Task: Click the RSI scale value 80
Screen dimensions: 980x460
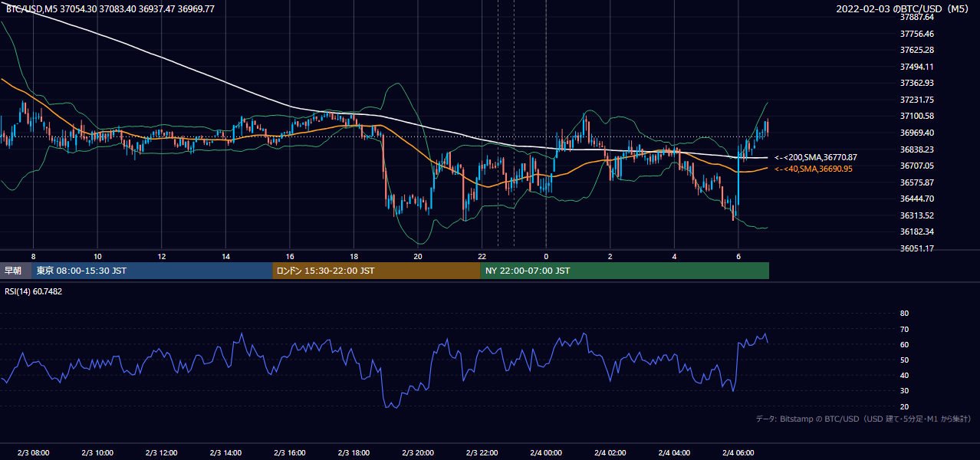Action: coord(904,314)
